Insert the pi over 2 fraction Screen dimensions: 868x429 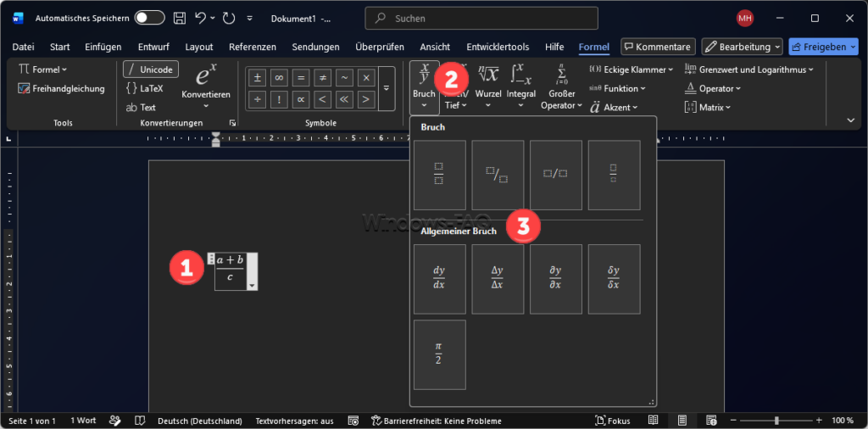440,354
